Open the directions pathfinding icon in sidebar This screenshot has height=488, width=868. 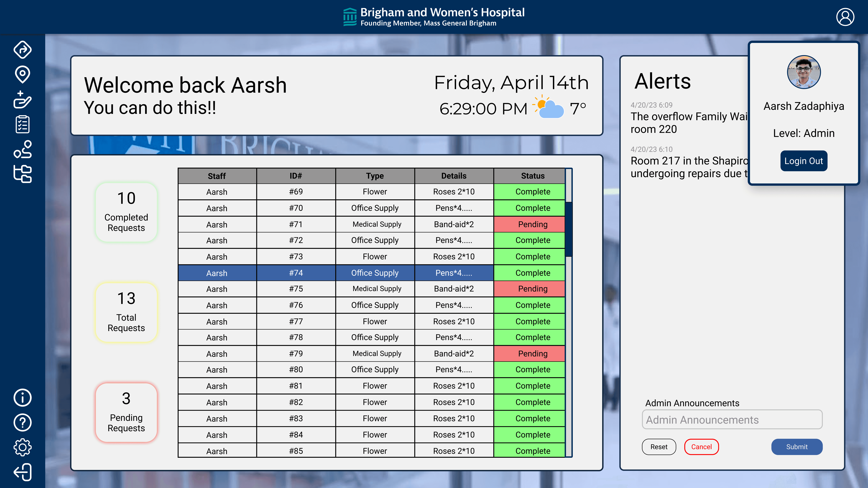pos(23,50)
